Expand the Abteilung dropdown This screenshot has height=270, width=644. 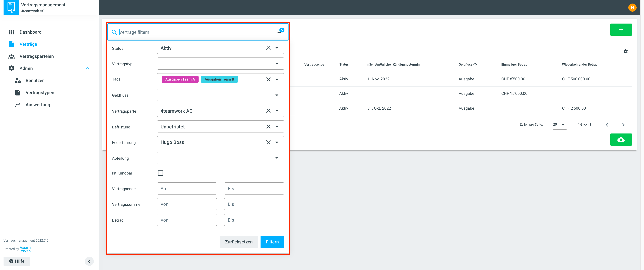[220, 158]
